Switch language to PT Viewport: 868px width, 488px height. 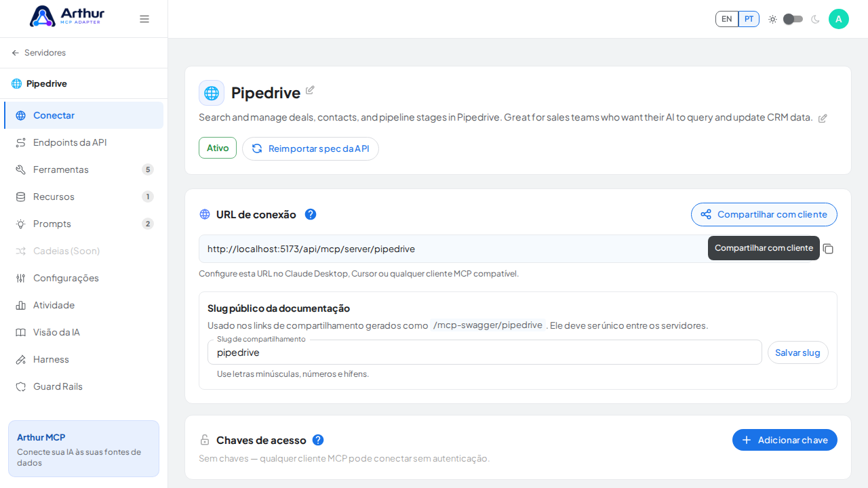[x=749, y=19]
